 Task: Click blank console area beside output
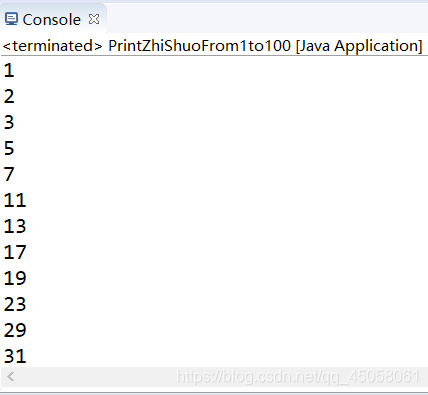coord(227,210)
